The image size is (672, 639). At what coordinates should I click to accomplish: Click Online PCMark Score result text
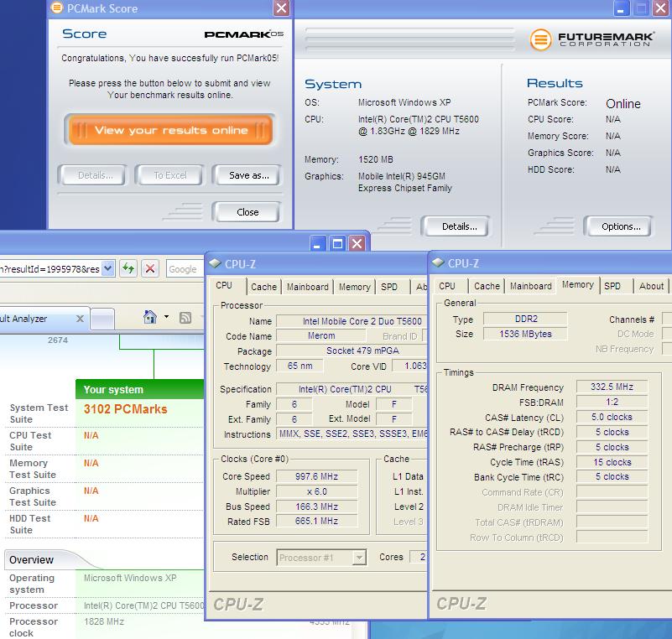click(x=623, y=104)
